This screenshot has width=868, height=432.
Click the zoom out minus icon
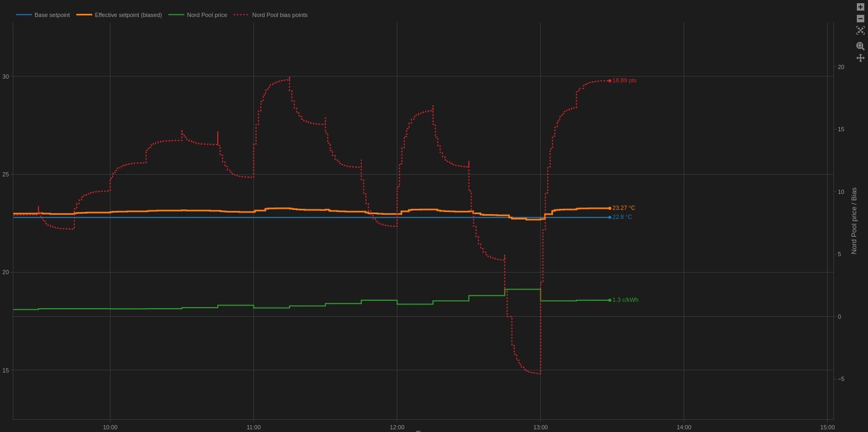point(860,19)
